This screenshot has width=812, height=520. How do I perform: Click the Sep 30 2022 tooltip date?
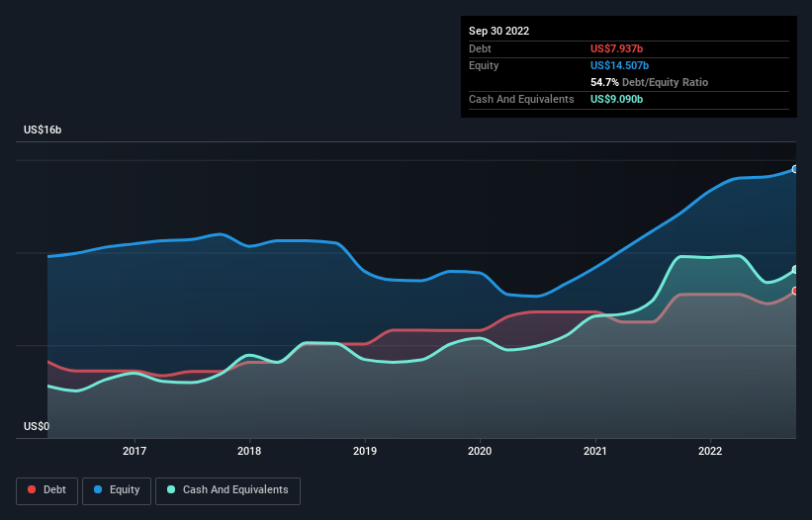pos(498,31)
